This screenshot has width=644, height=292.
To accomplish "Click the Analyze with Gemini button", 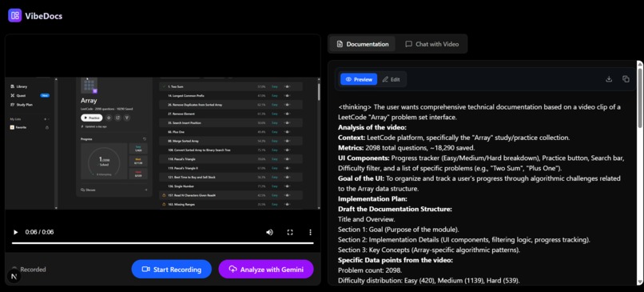I will (x=266, y=270).
